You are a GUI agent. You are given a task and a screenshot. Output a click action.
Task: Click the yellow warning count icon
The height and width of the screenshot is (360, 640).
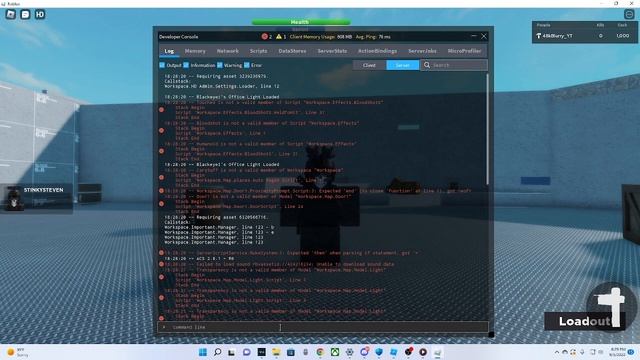[x=279, y=36]
